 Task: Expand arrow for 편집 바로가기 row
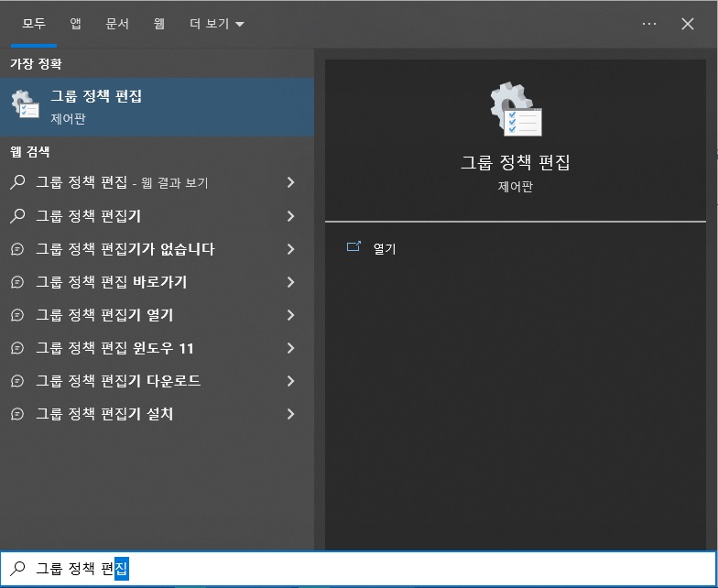coord(291,282)
